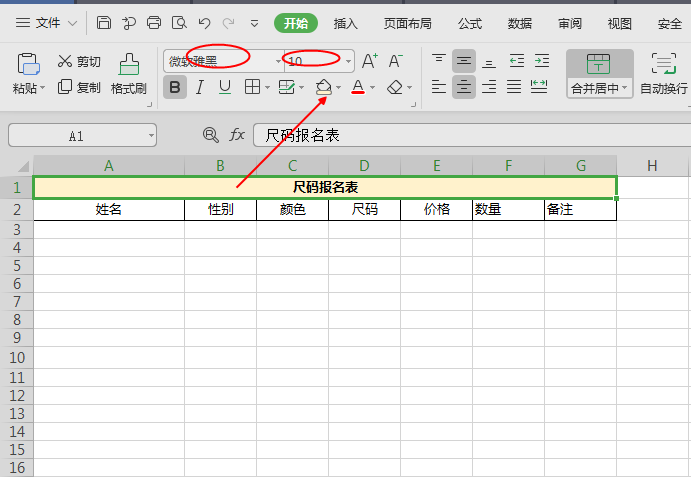
Task: Click the Save icon in quick toolbar
Action: (104, 22)
